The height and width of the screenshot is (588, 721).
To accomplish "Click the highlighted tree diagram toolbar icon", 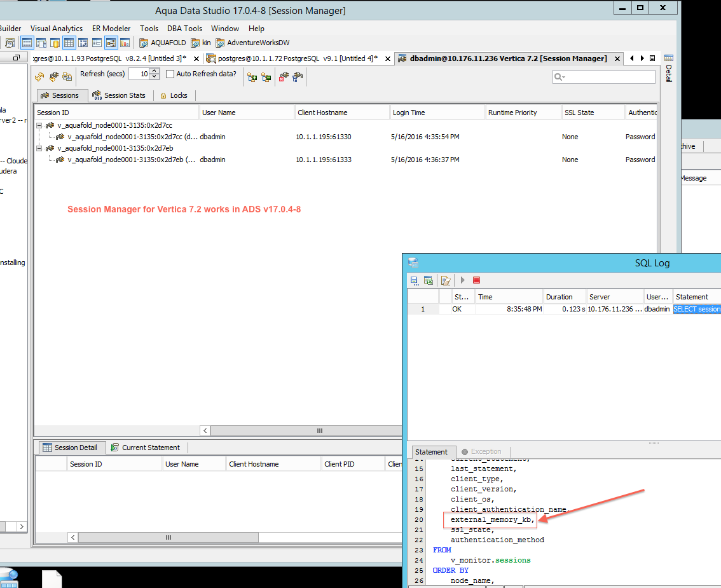I will pyautogui.click(x=111, y=43).
